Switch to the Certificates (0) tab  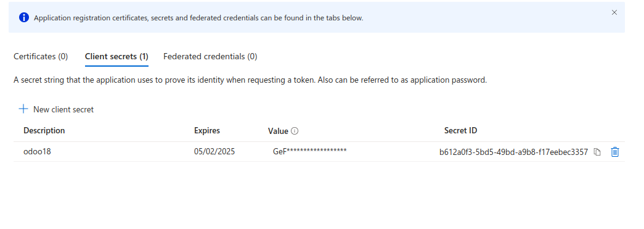[41, 57]
